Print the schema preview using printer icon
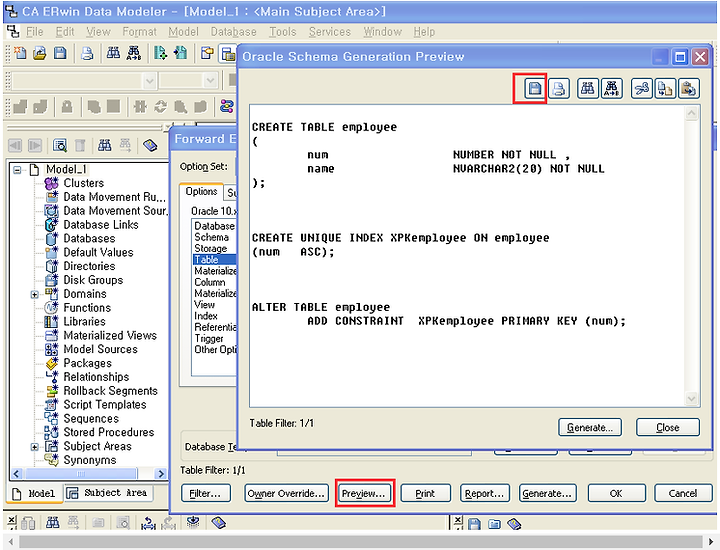Viewport: 720px width, 550px height. point(558,88)
